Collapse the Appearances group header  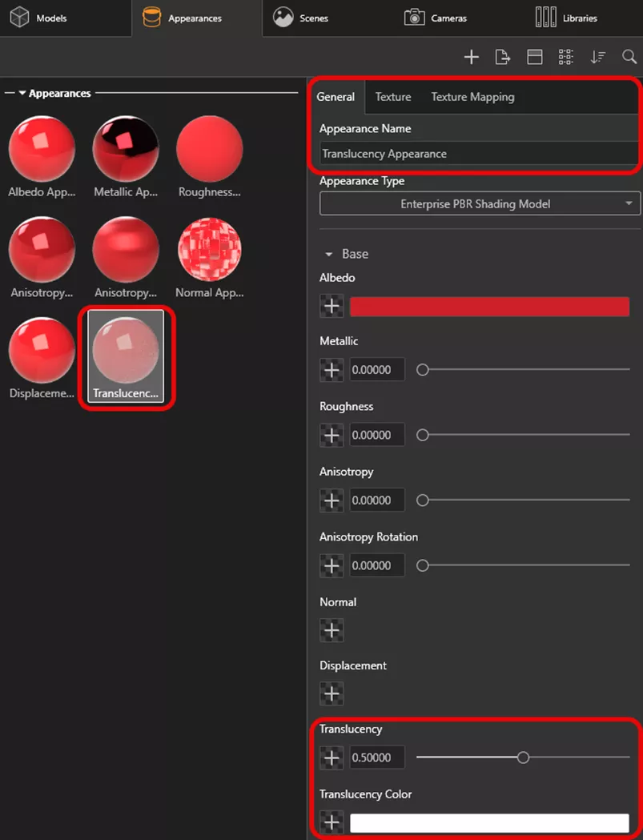click(x=23, y=94)
